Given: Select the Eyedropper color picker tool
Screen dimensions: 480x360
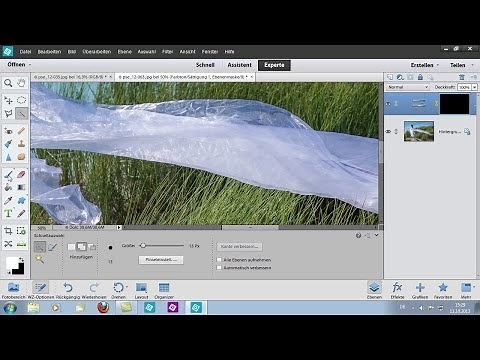Looking at the screenshot, I should [8, 200].
